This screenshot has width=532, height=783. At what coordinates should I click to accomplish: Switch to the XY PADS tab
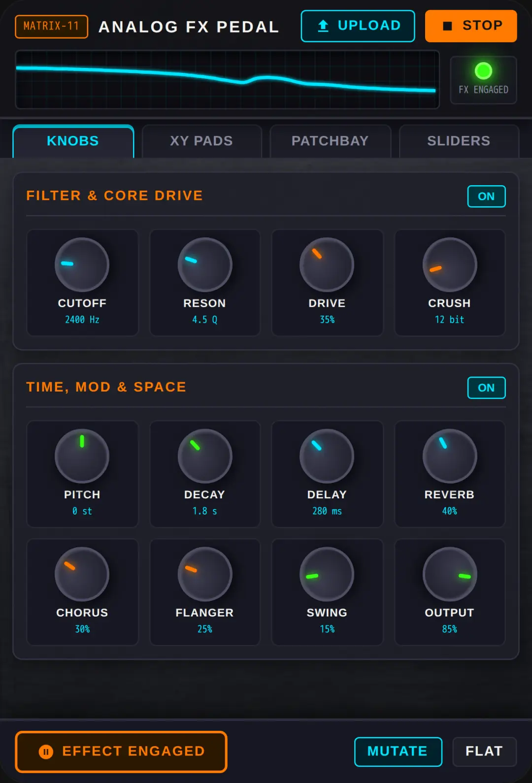tap(201, 141)
